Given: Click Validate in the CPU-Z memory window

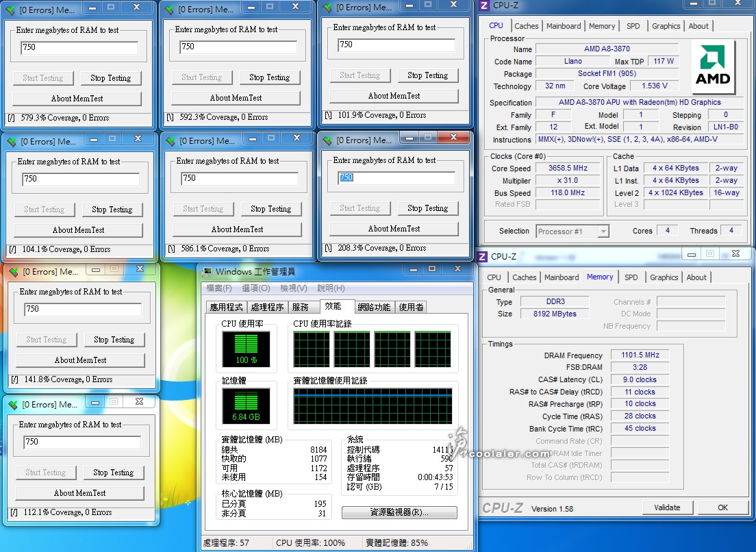Looking at the screenshot, I should click(x=667, y=507).
